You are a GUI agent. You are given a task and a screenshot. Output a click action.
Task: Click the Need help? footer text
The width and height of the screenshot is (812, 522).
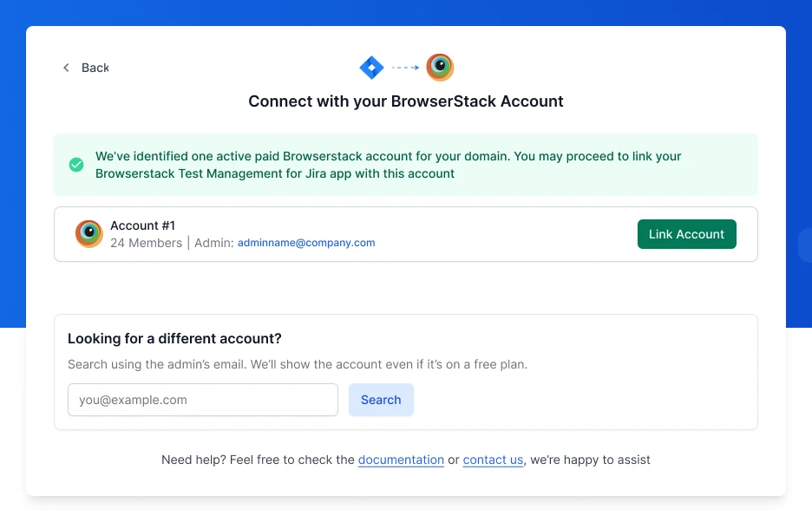[x=406, y=460]
